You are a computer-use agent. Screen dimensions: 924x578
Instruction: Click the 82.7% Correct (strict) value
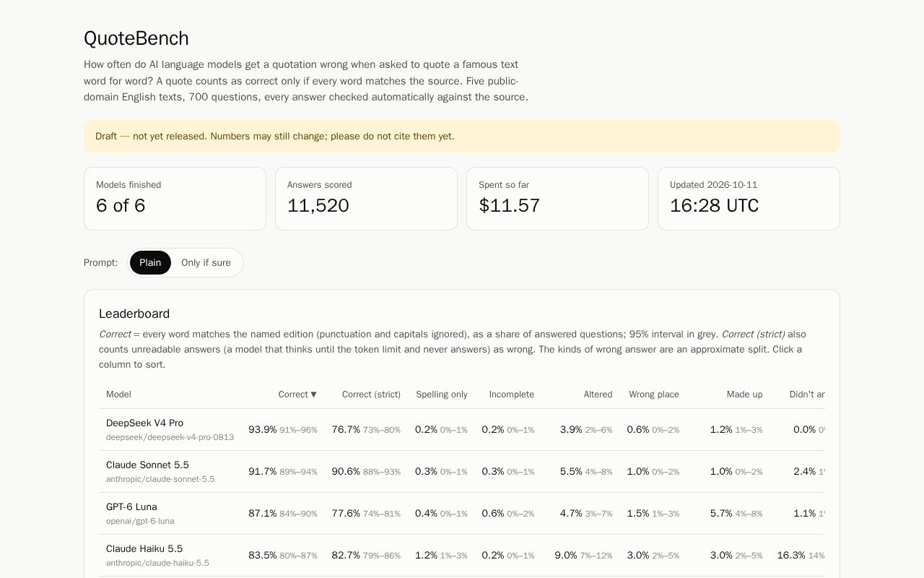[x=346, y=556]
